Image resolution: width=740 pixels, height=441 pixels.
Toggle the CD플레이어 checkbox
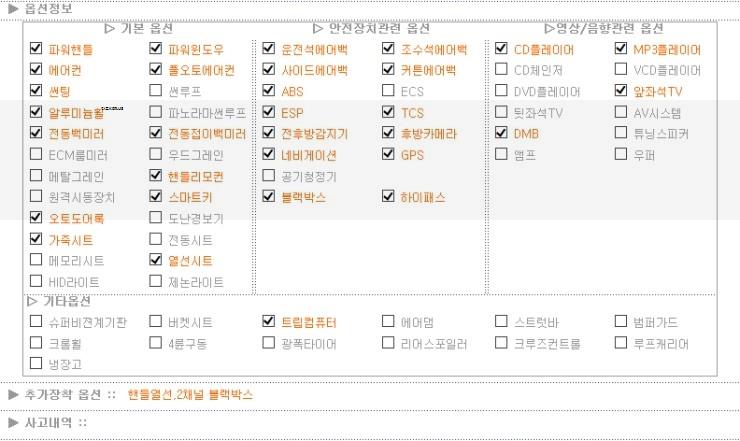tap(501, 49)
